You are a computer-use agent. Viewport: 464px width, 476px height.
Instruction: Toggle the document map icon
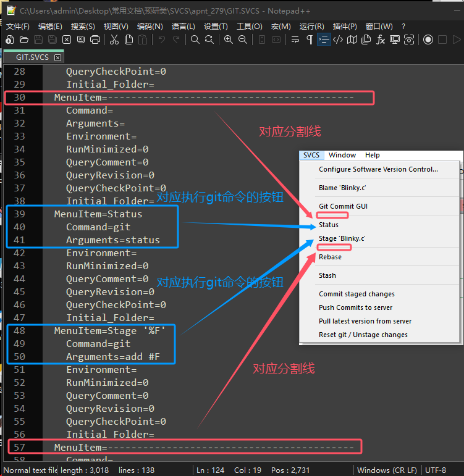coord(352,40)
